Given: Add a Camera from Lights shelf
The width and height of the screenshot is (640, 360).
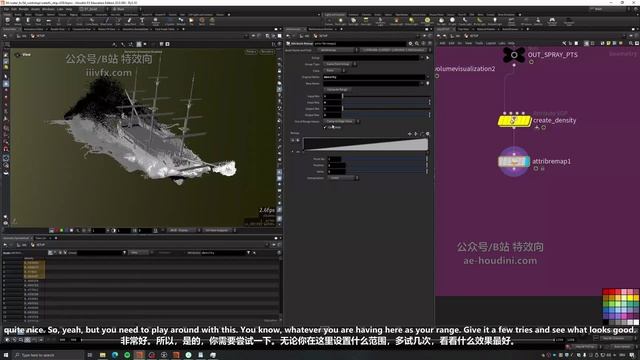Looking at the screenshot, I should point(329,21).
